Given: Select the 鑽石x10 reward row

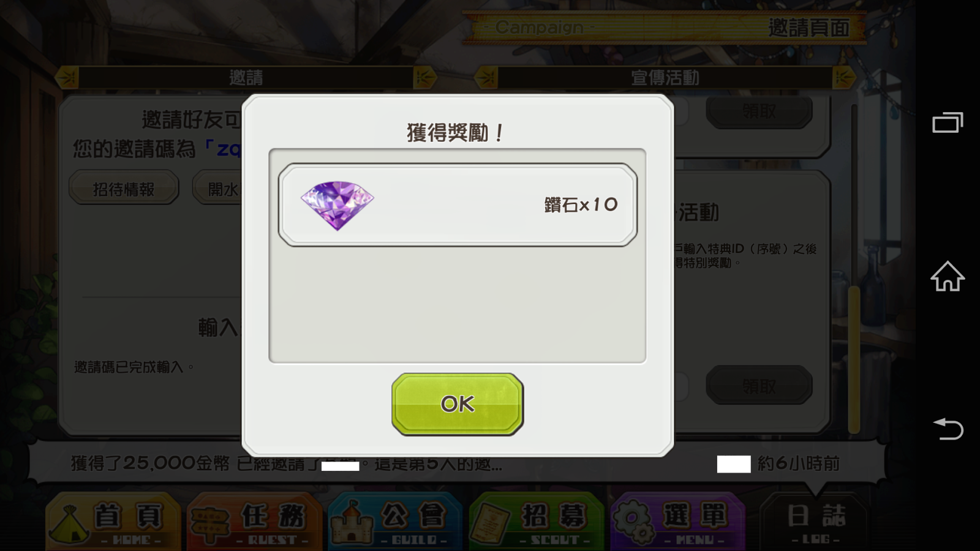Looking at the screenshot, I should [x=458, y=205].
